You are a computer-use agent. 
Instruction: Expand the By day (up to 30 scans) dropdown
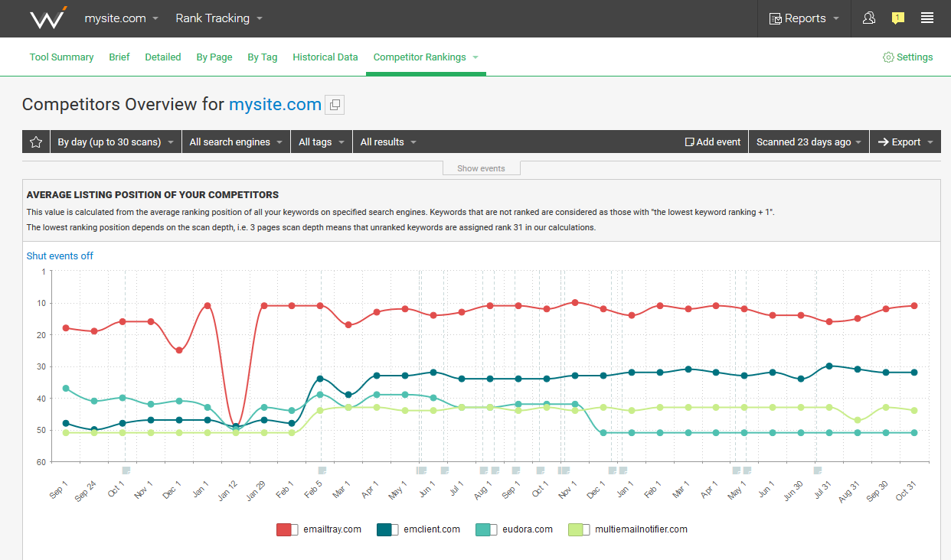[x=116, y=142]
